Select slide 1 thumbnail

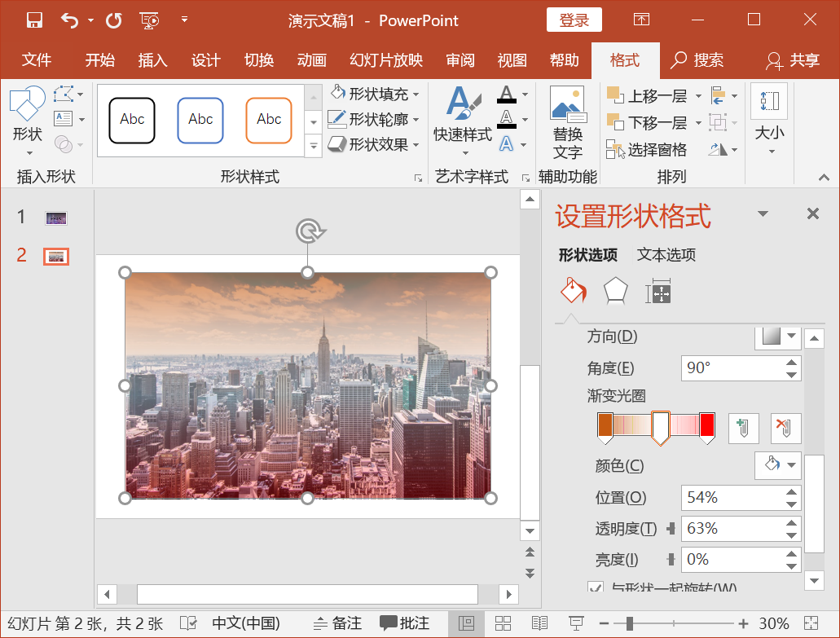tap(55, 218)
